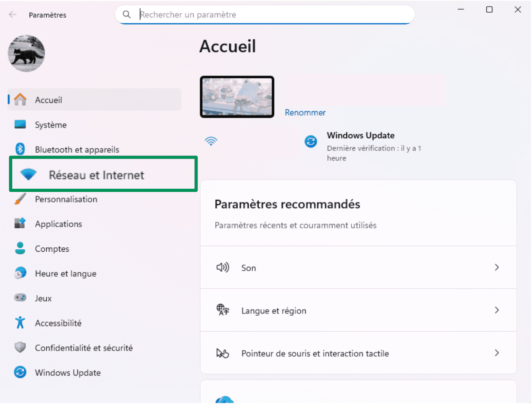
Task: Click the Confidentialité et sécurité shield icon
Action: [20, 347]
